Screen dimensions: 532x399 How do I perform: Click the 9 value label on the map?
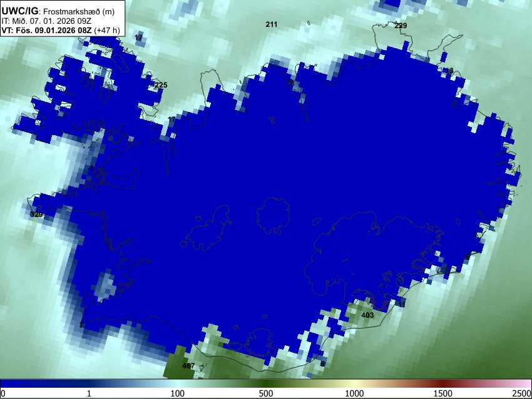[x=291, y=82]
